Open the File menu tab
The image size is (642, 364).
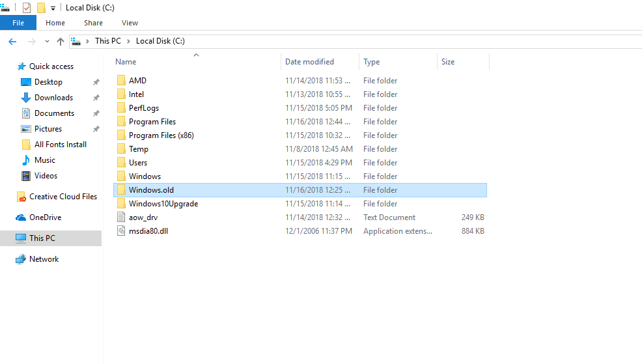pos(18,23)
